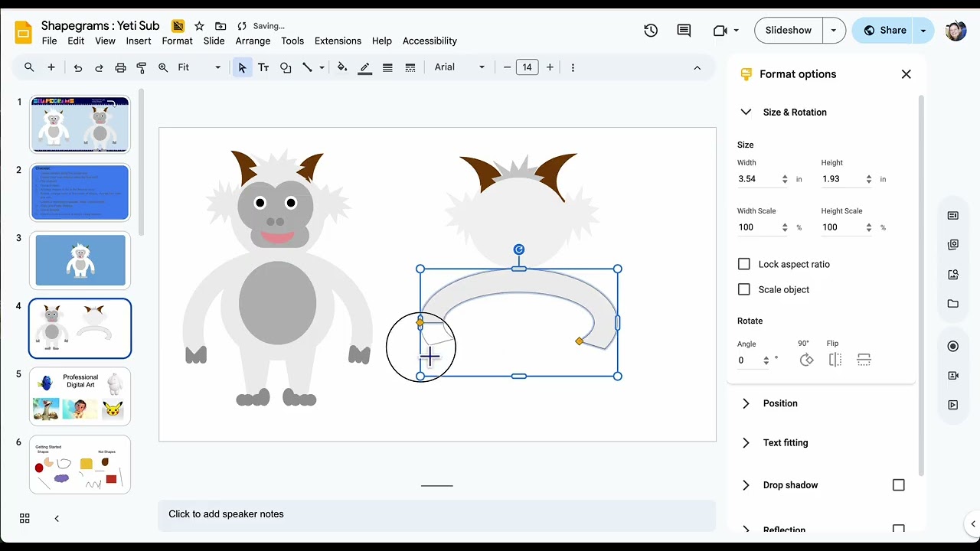980x551 pixels.
Task: Open the Insert menu
Action: (139, 41)
